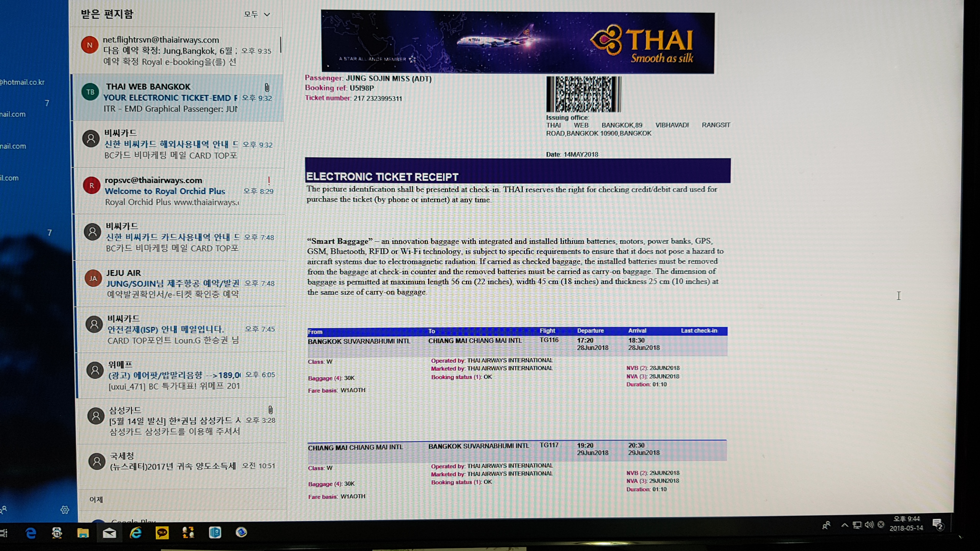Open KakaoTalk from the taskbar
Viewport: 980px width, 551px height.
162,533
